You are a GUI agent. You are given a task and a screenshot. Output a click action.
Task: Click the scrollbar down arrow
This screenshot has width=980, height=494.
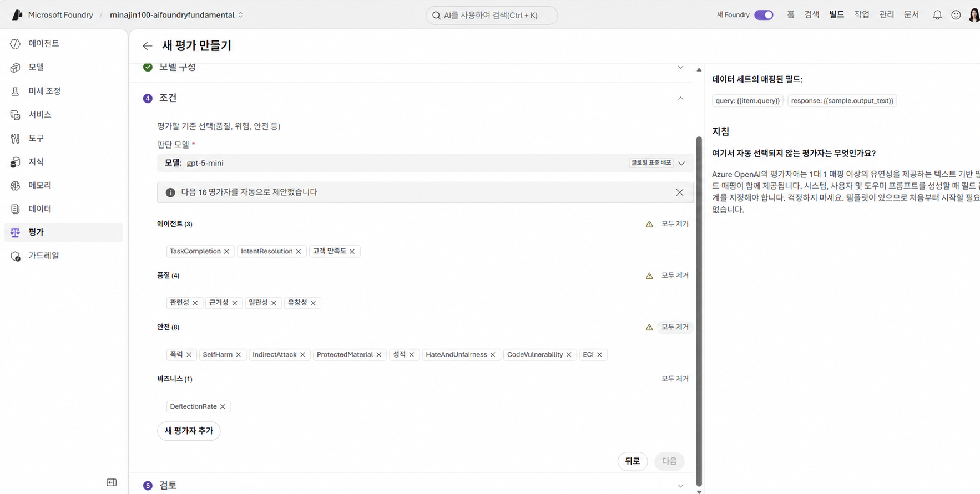(699, 491)
